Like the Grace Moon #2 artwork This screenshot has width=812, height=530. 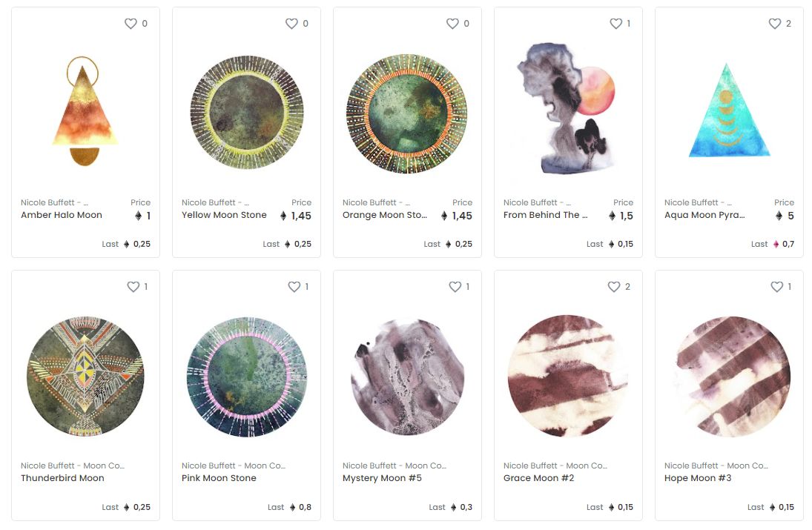click(x=614, y=286)
